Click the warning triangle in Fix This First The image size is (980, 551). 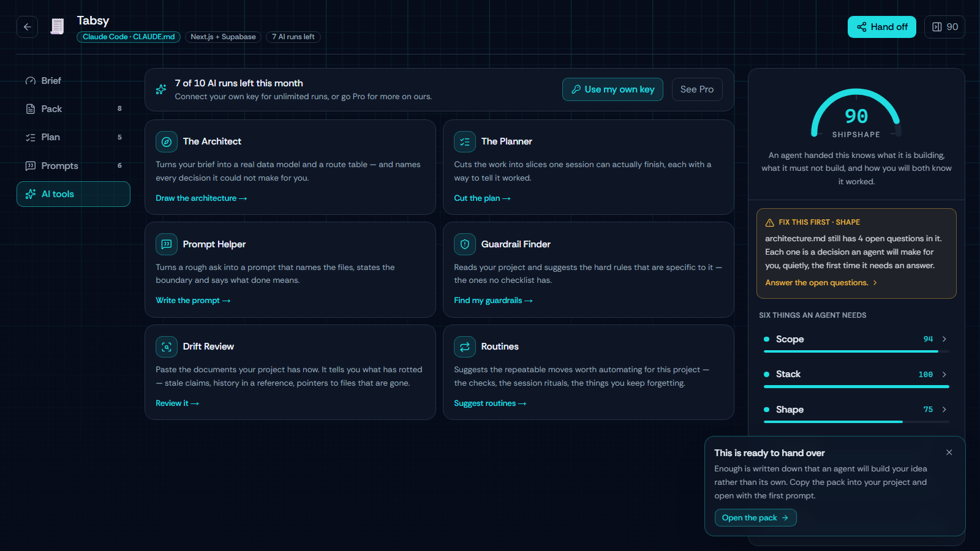770,222
